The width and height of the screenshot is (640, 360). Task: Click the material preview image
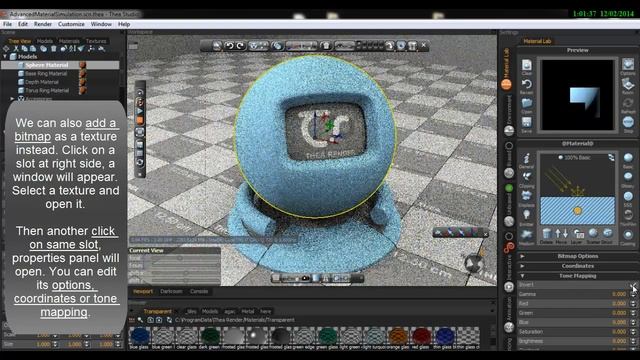577,95
